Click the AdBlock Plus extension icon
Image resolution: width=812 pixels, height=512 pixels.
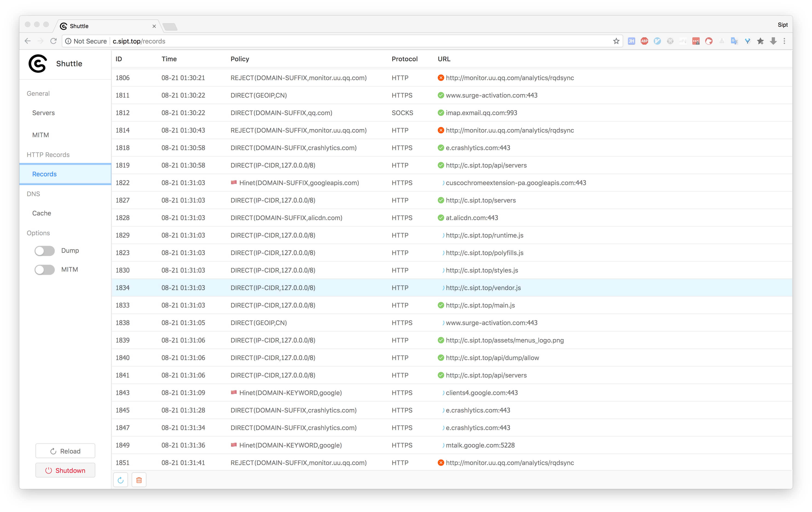(x=644, y=41)
